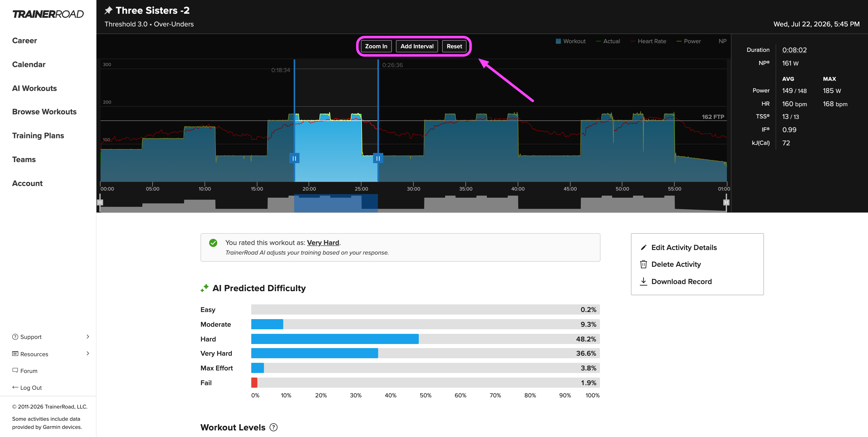This screenshot has height=437, width=868.
Task: Open the Career page
Action: tap(25, 40)
